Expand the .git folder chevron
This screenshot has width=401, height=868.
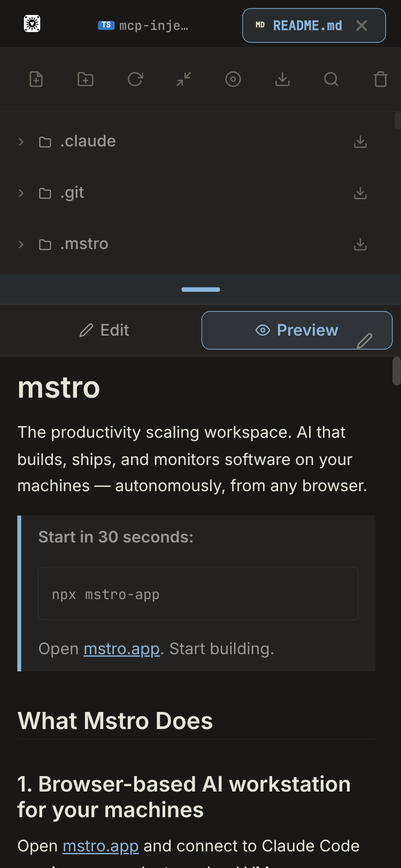(21, 193)
